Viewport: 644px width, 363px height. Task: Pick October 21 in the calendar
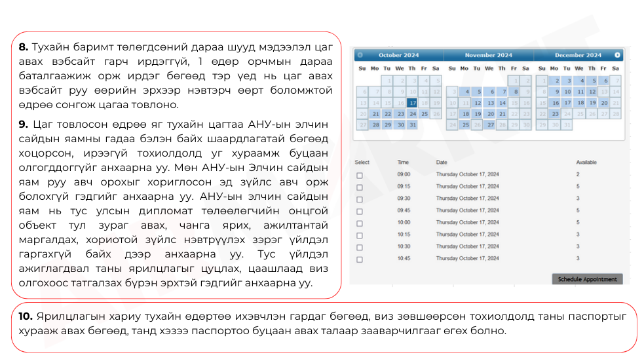tap(375, 114)
